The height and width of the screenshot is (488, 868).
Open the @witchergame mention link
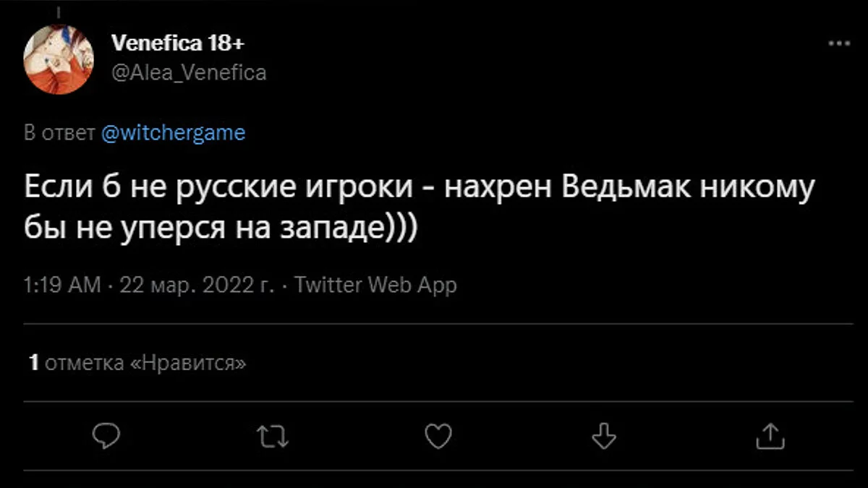[x=172, y=133]
